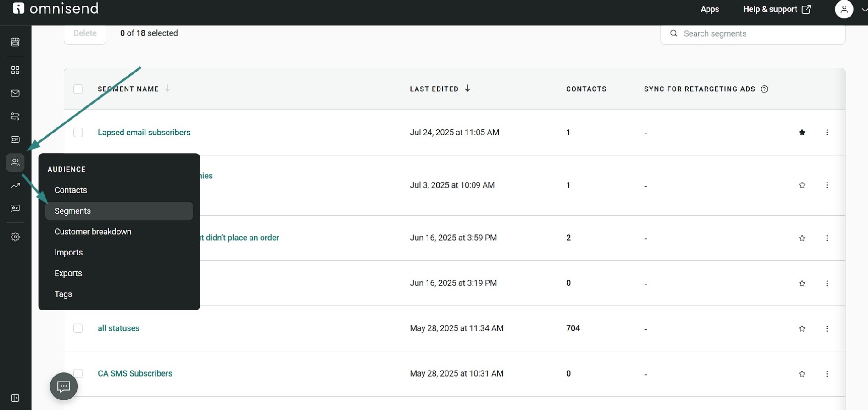Open Help & support link
This screenshot has height=410, width=868.
tap(776, 9)
